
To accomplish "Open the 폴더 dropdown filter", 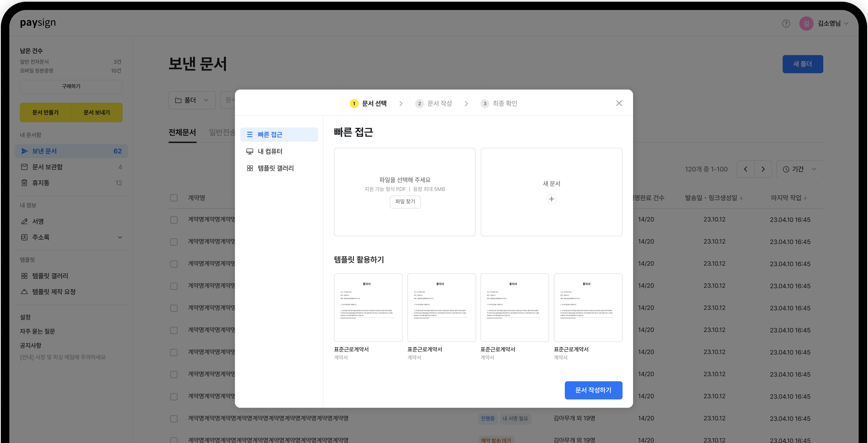I will (192, 100).
